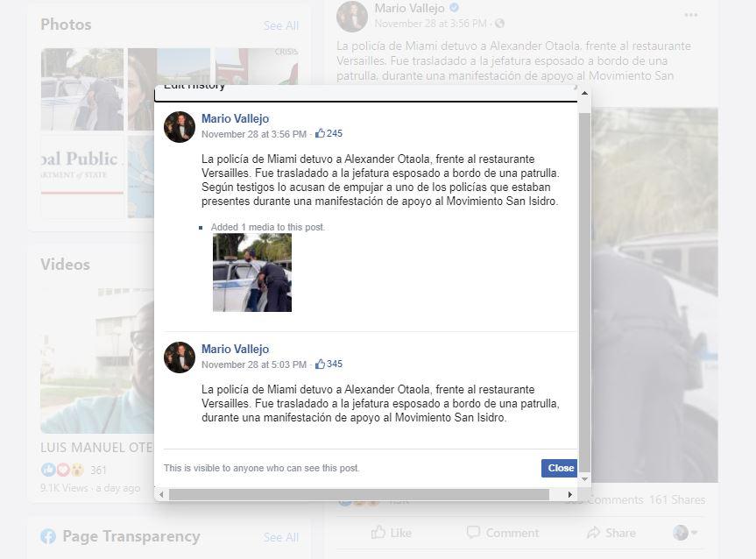Open Mario Vallejo name on 3:56 PM edit
Viewport: 756px width, 559px height.
235,118
